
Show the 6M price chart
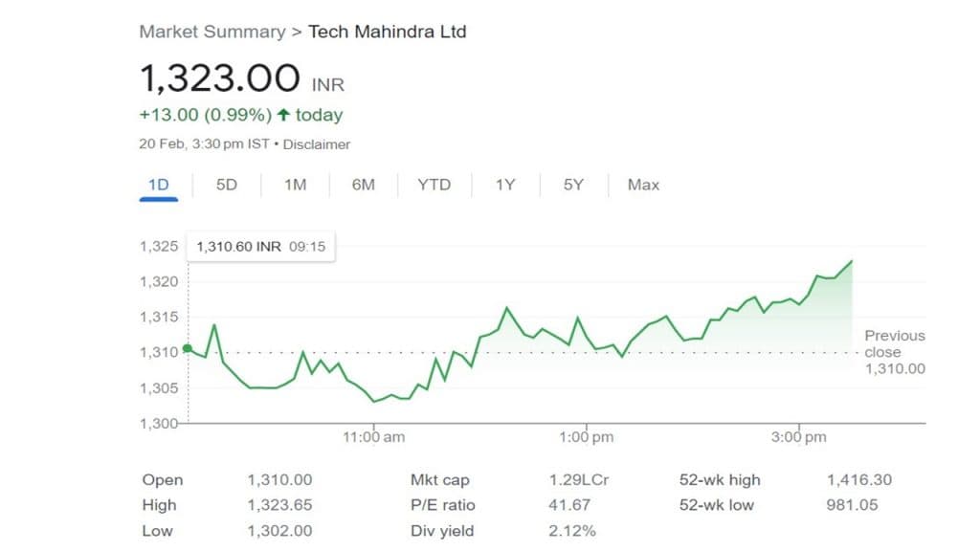pyautogui.click(x=364, y=185)
